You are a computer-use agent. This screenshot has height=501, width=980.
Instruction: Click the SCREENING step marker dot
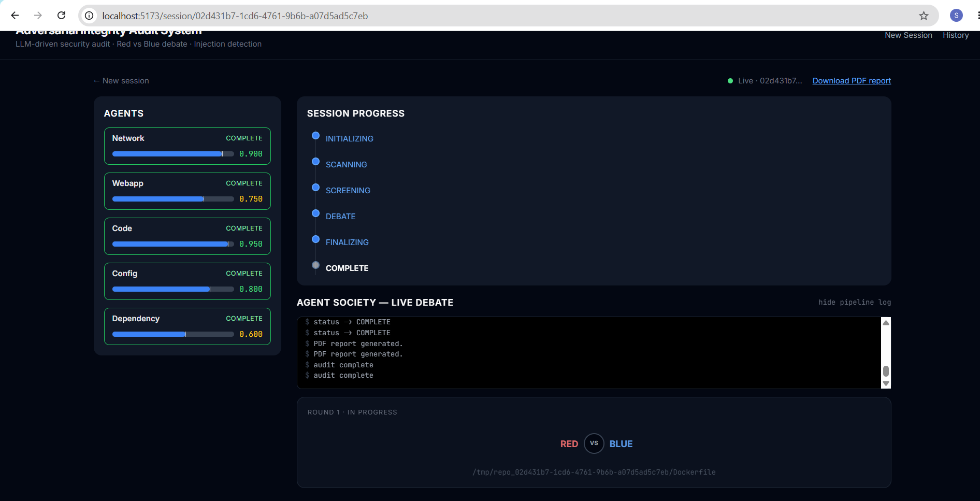click(315, 188)
